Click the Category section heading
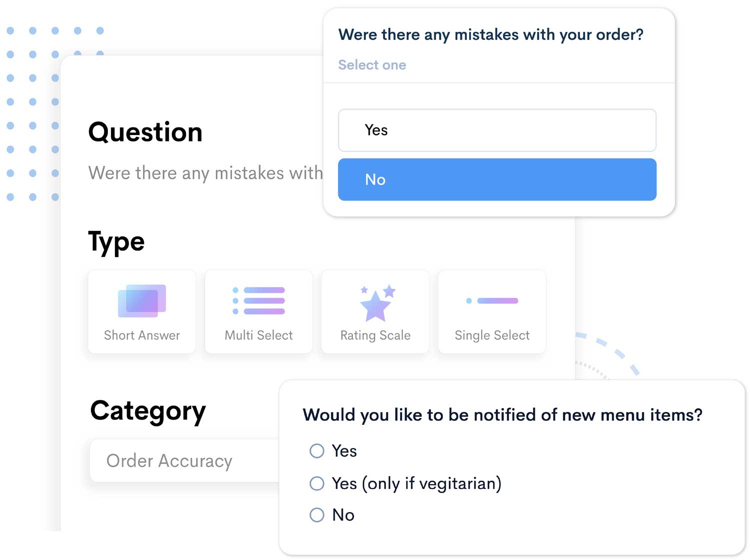Viewport: 750px width, 560px height. click(148, 411)
